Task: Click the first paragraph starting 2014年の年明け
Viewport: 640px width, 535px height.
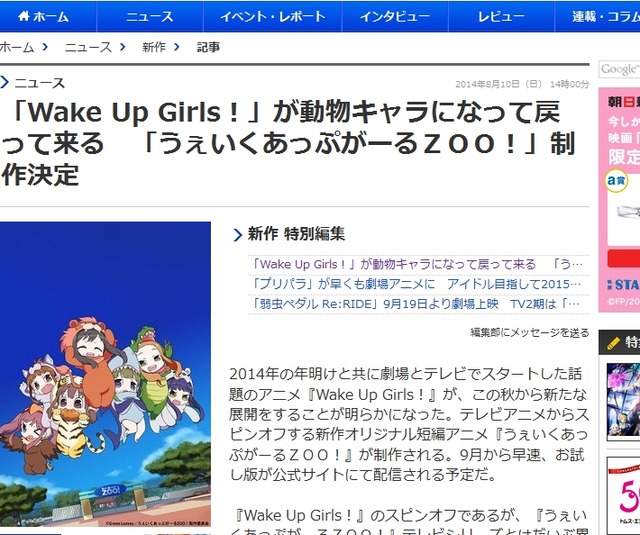Action: click(x=409, y=424)
